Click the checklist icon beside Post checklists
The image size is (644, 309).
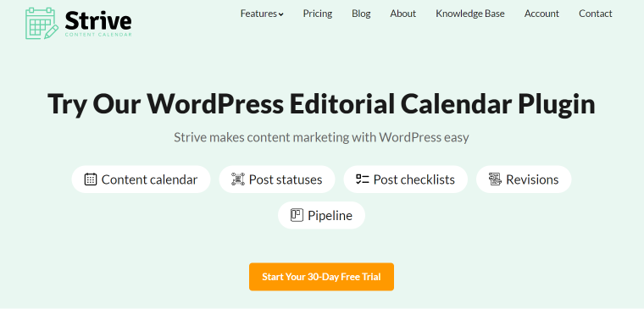click(x=363, y=179)
